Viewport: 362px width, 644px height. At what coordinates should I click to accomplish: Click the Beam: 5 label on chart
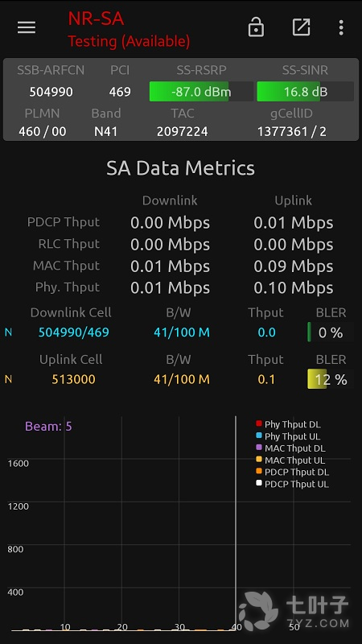(x=48, y=427)
